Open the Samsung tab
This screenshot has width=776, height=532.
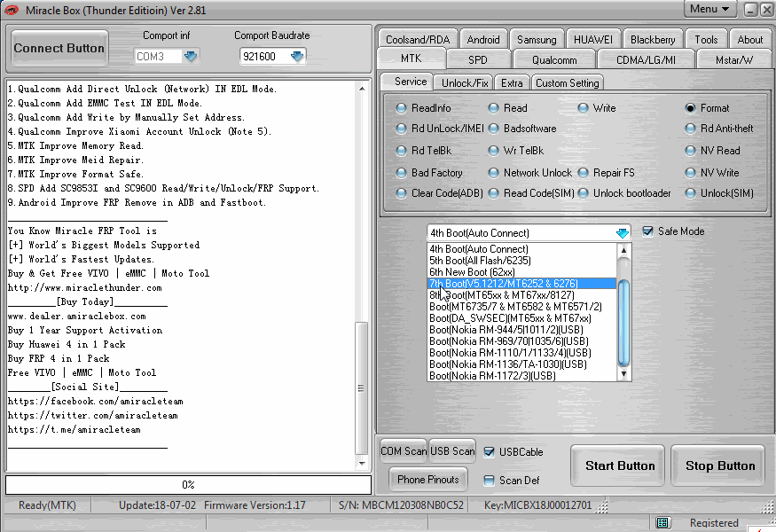click(x=537, y=40)
